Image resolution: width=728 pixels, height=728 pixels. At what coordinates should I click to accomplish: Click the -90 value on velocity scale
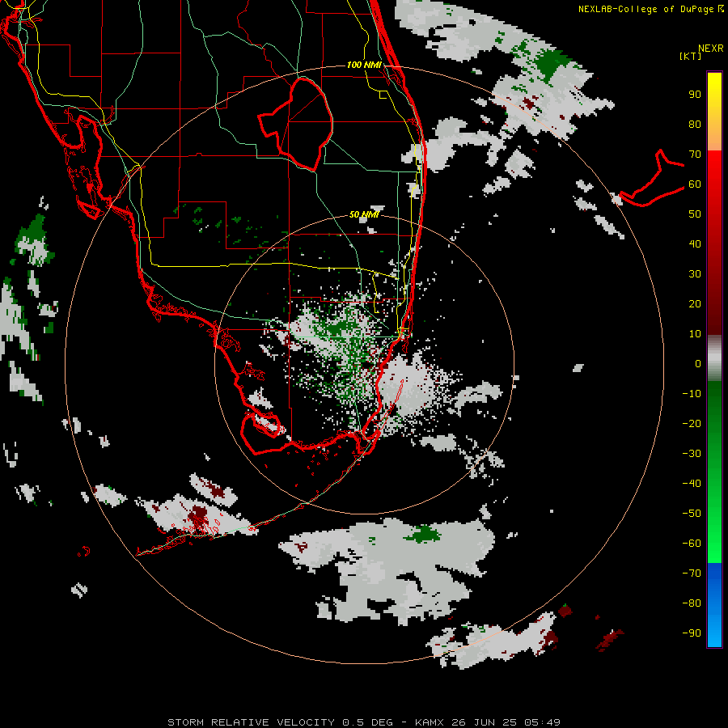click(692, 633)
